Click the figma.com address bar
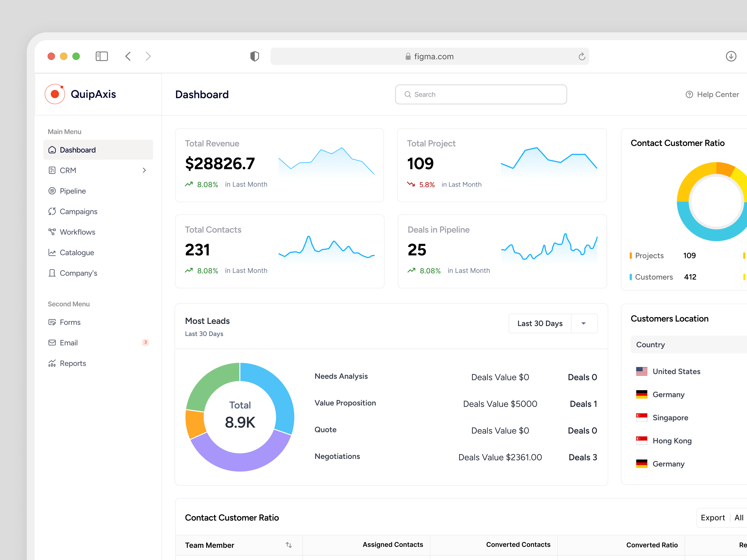 pyautogui.click(x=430, y=56)
